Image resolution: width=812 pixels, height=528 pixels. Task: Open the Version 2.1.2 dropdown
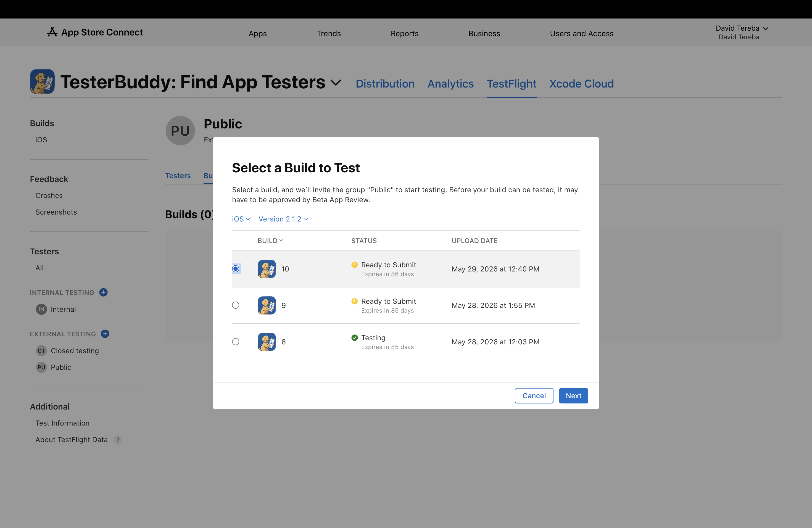[x=283, y=219]
